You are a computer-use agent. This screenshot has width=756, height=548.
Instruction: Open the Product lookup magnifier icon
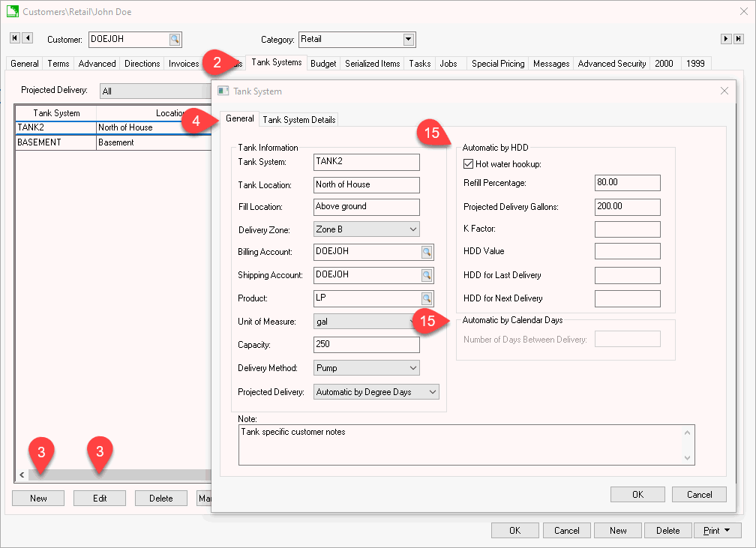426,298
